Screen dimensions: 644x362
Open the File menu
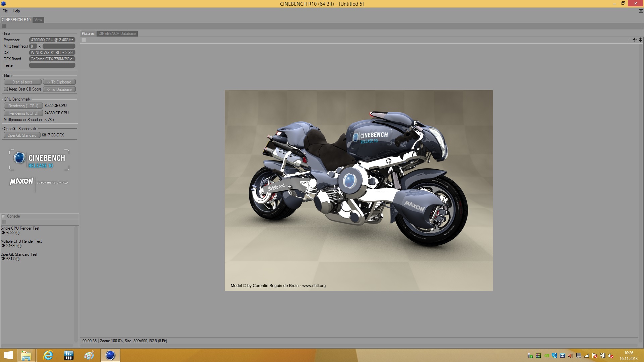(5, 11)
